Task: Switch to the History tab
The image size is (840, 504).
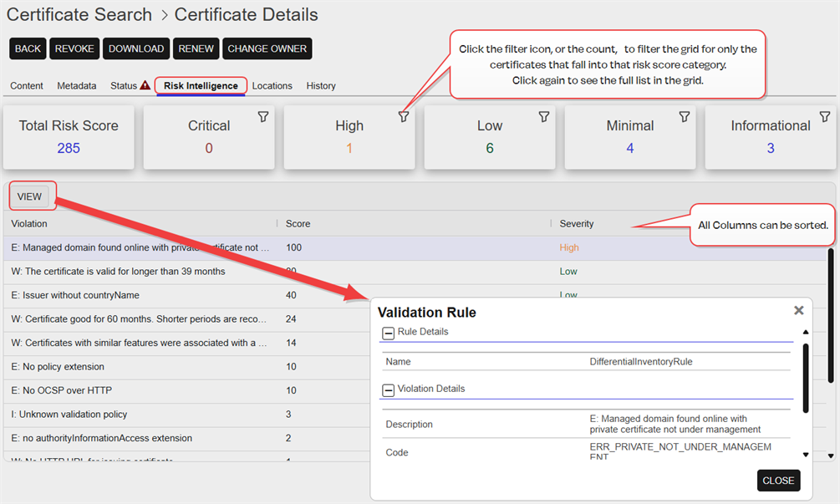Action: (x=321, y=85)
